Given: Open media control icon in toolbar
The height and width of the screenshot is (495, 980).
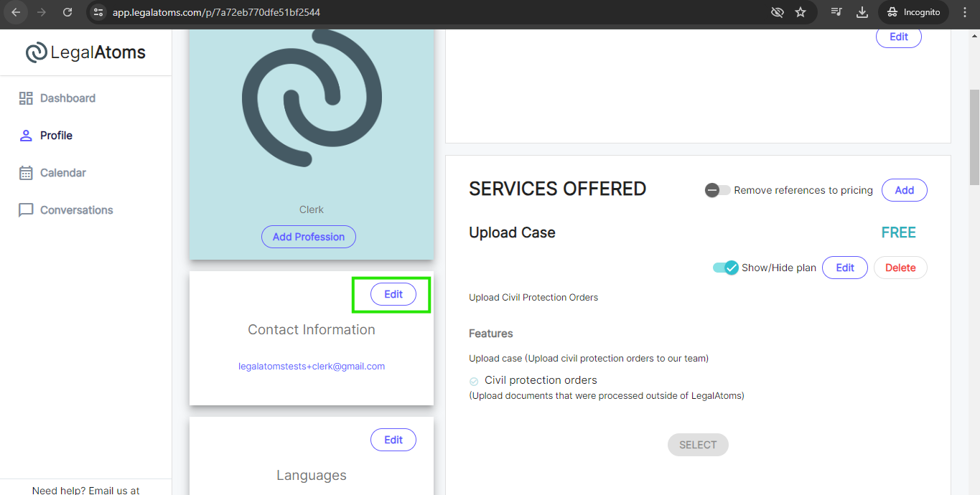Looking at the screenshot, I should (836, 12).
